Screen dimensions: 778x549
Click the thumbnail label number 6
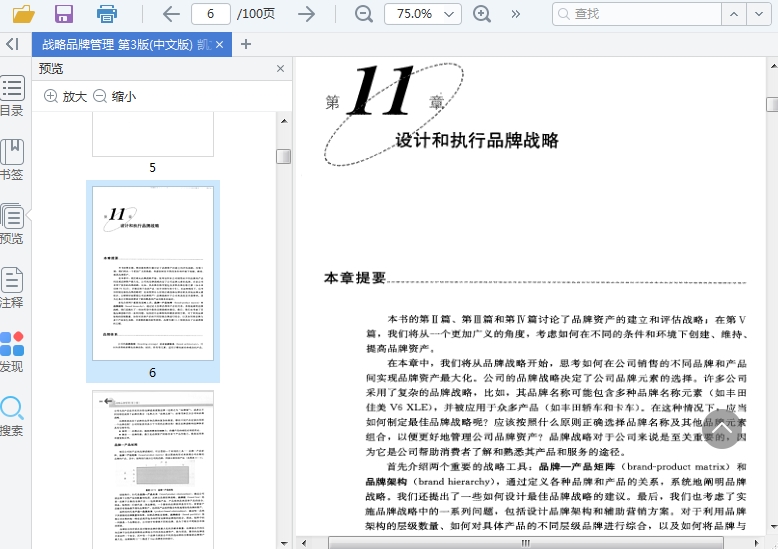(152, 372)
